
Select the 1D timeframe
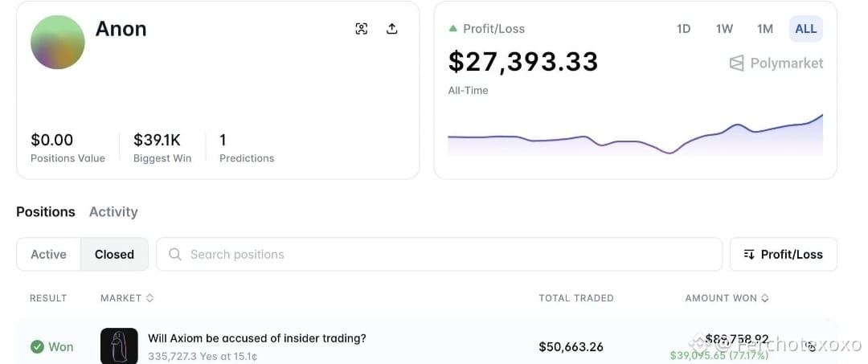(684, 29)
